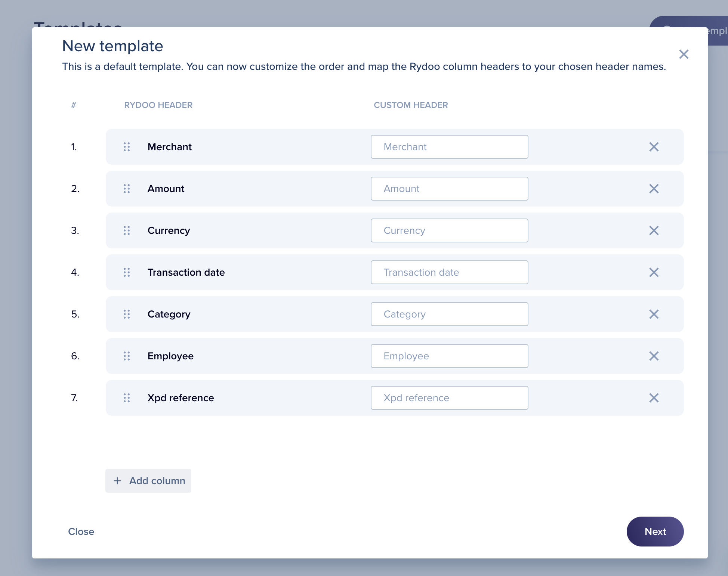Remove the Transaction date column row
728x576 pixels.
pyautogui.click(x=654, y=272)
